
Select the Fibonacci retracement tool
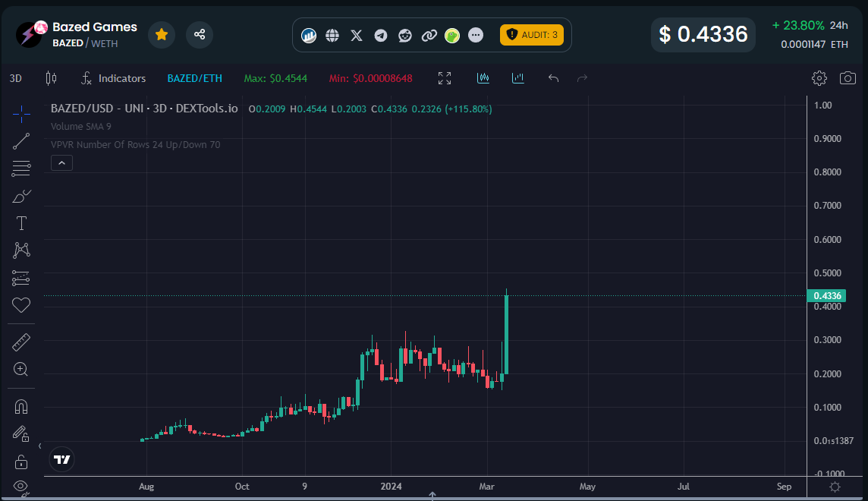pos(21,169)
